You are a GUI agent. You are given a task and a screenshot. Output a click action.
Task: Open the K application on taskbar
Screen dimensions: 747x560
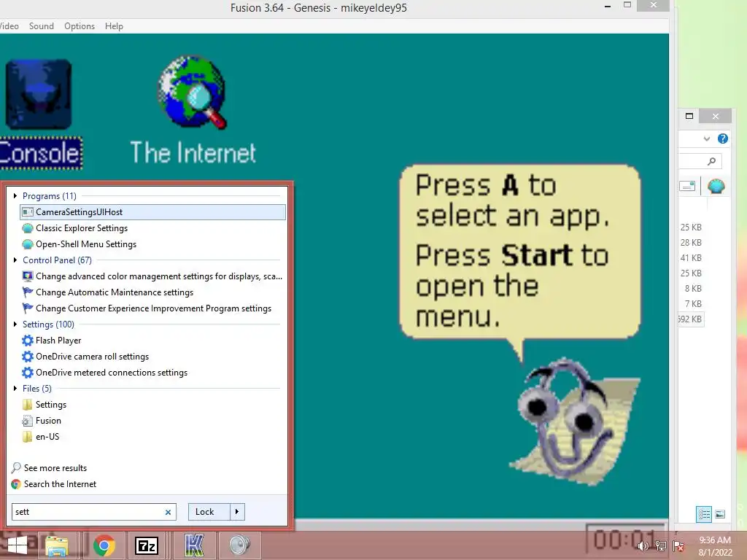point(194,545)
